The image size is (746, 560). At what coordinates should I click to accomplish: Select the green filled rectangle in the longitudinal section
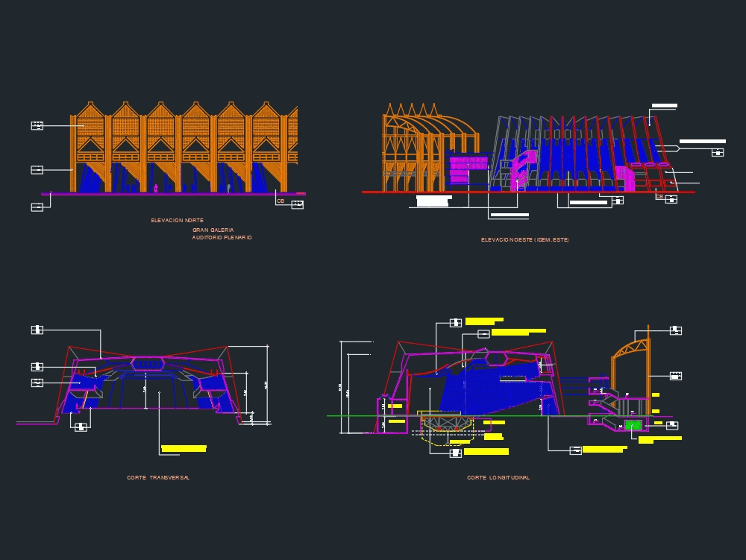click(x=633, y=424)
